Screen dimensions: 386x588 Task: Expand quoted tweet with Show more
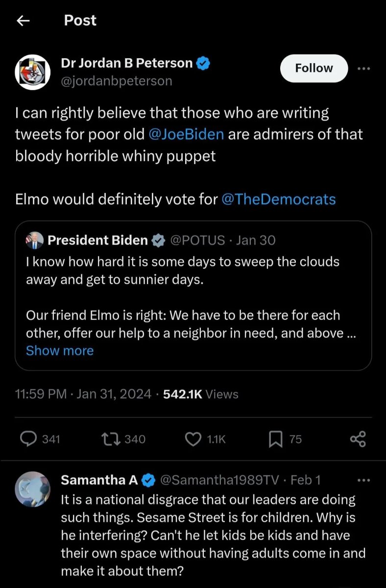60,350
